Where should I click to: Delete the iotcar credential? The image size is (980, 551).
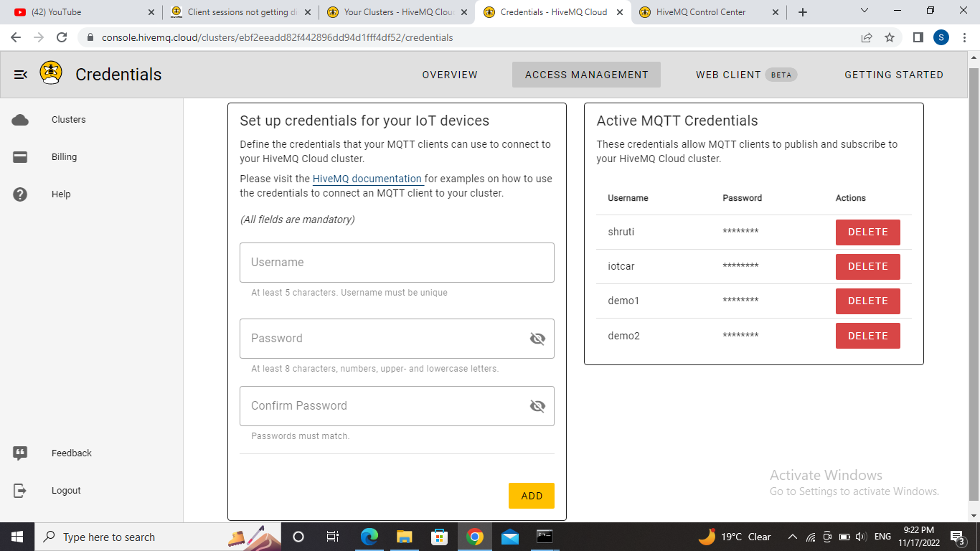coord(868,267)
